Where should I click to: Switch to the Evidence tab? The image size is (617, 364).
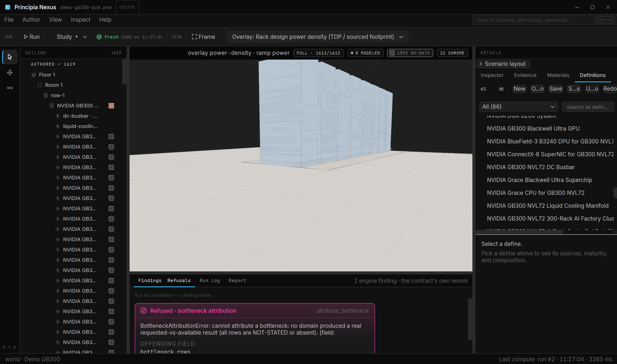pyautogui.click(x=525, y=75)
